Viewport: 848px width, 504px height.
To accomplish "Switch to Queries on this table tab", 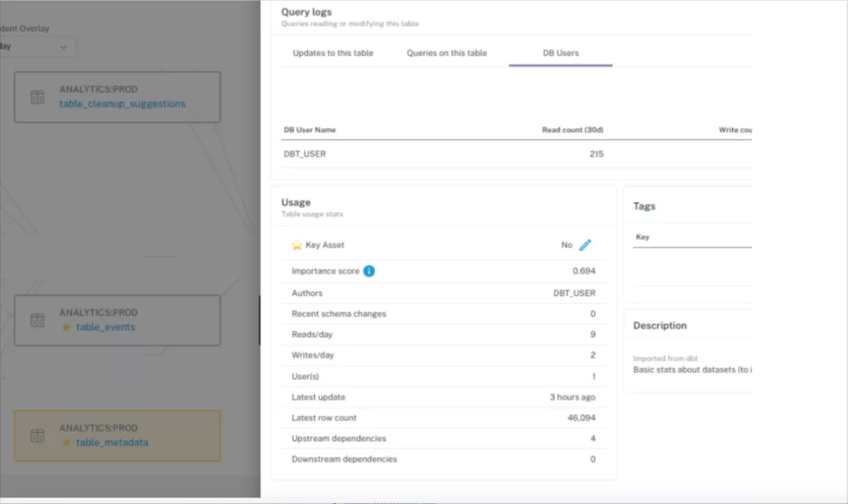I will [446, 53].
